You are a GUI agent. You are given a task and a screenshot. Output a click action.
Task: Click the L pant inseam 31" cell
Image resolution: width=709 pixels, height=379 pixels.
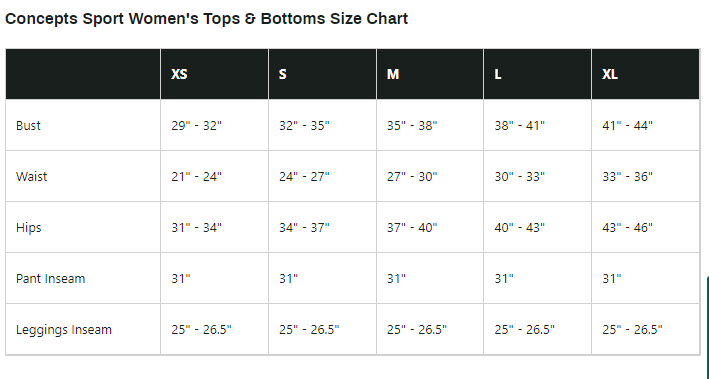click(504, 279)
